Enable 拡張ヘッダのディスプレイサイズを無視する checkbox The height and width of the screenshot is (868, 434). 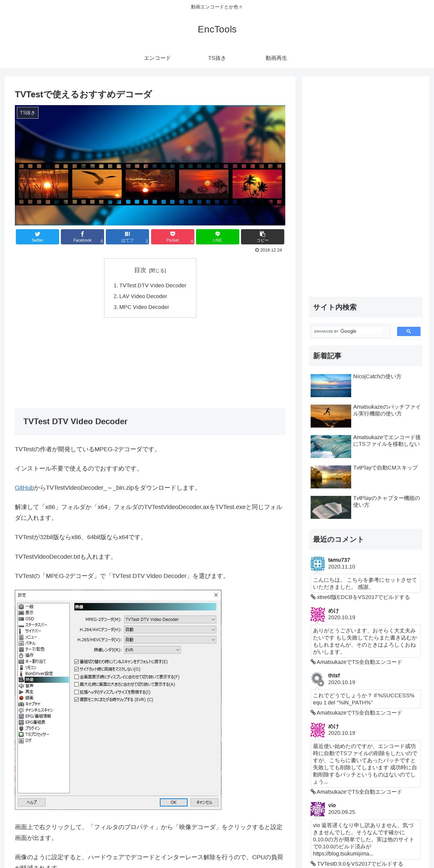coord(77,692)
